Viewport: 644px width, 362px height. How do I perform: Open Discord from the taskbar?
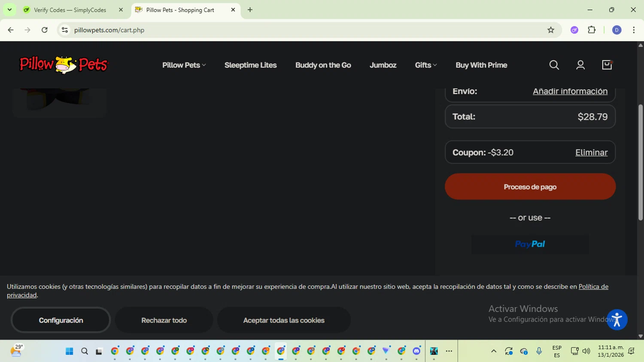click(416, 351)
